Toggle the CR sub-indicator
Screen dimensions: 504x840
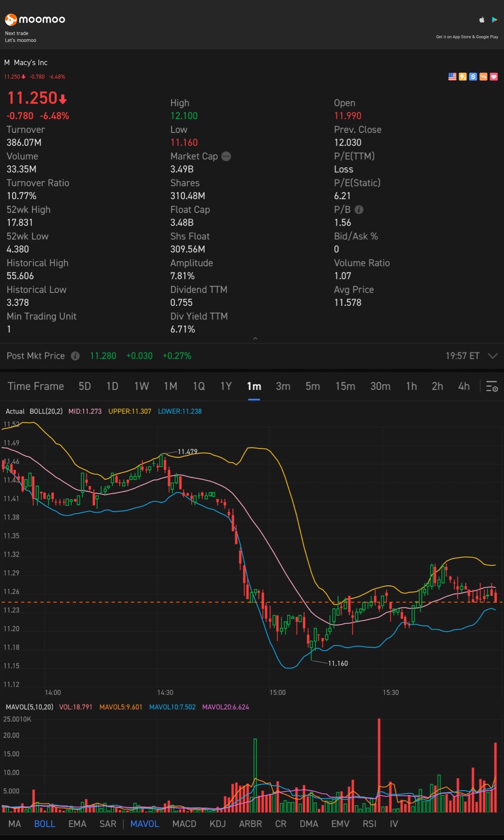point(281,824)
